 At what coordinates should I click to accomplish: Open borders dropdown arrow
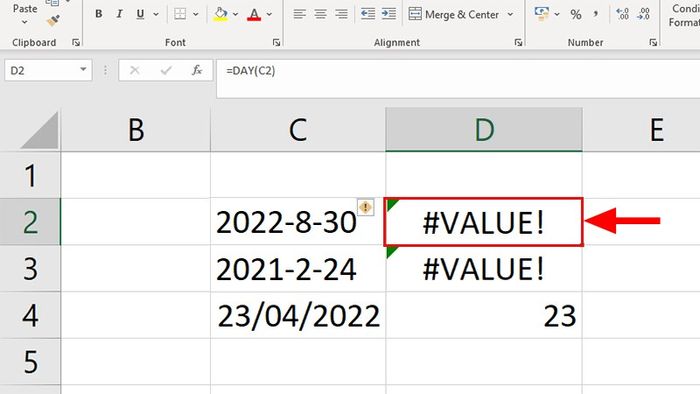pyautogui.click(x=196, y=14)
